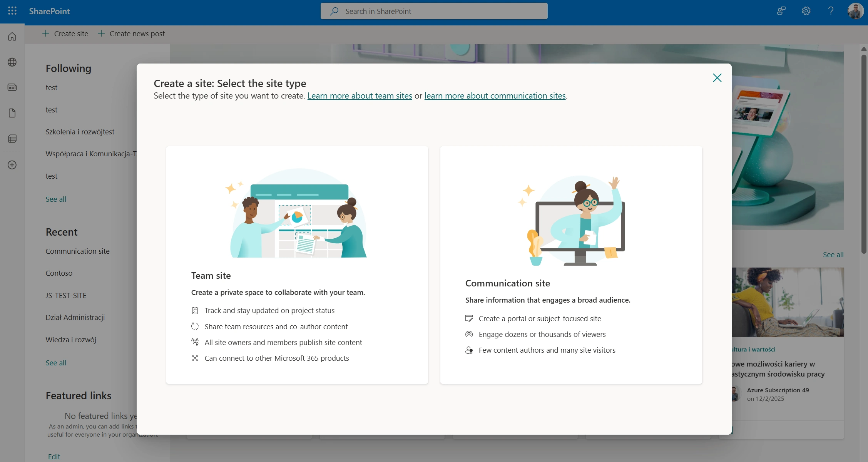The width and height of the screenshot is (868, 462).
Task: Open the News feed icon in sidebar
Action: click(12, 87)
